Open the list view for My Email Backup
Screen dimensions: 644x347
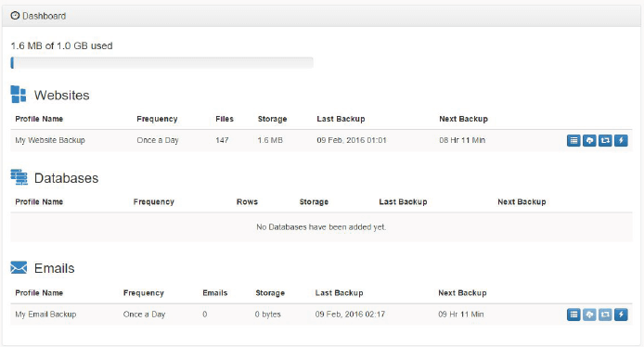pos(573,315)
